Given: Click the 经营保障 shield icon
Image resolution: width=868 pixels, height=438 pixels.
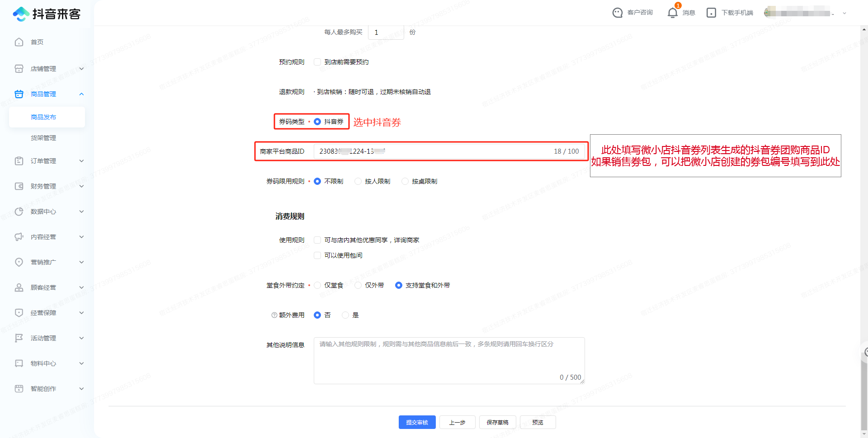Looking at the screenshot, I should pos(19,313).
